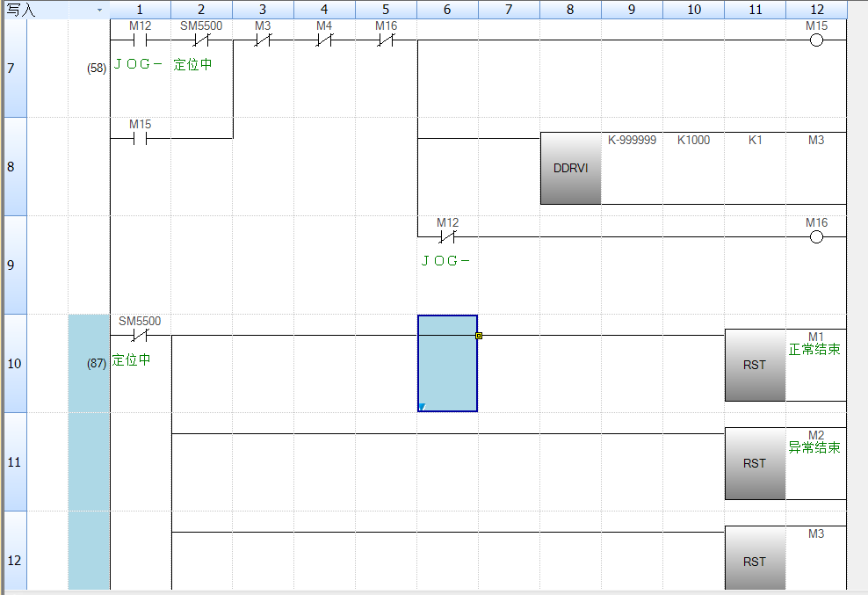This screenshot has width=868, height=595.
Task: Click column header 6
Action: [x=447, y=10]
